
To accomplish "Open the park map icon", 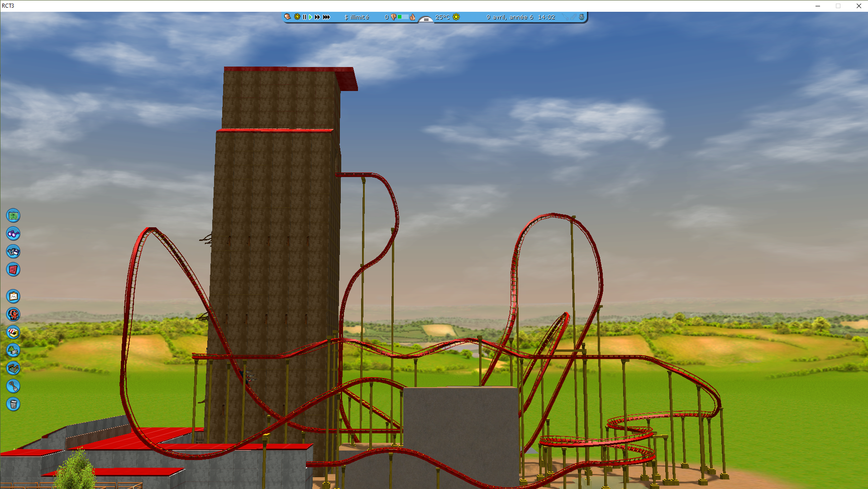I will click(13, 216).
